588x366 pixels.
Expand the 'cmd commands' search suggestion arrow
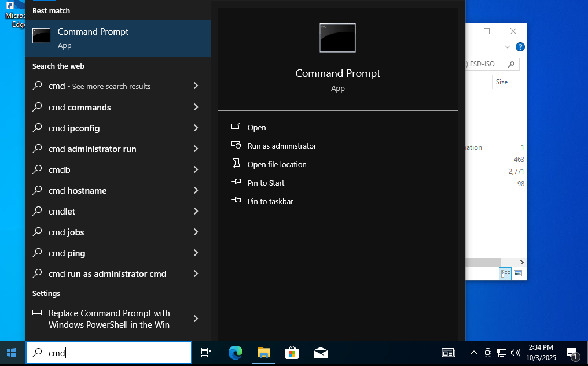point(196,107)
